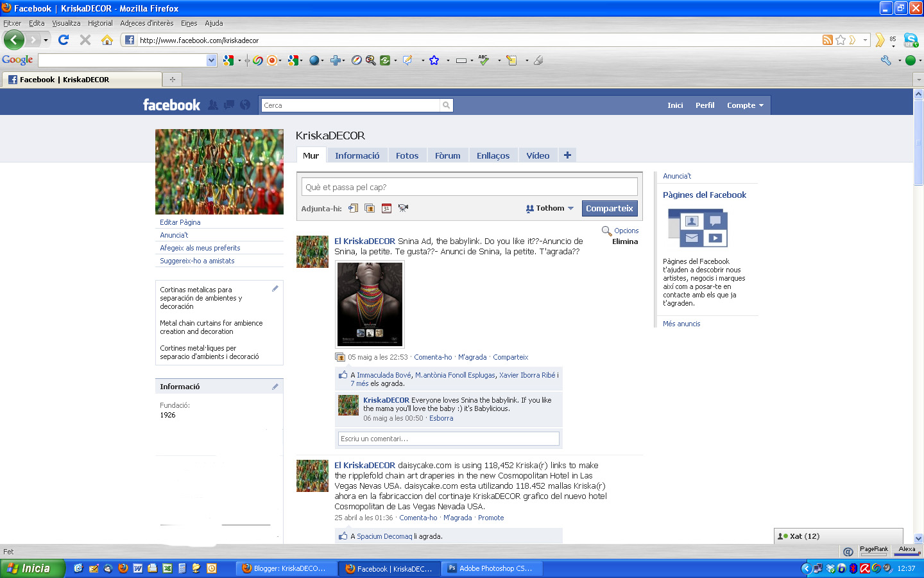Attach a video with the camera icon
Image resolution: width=924 pixels, height=578 pixels.
[x=403, y=208]
